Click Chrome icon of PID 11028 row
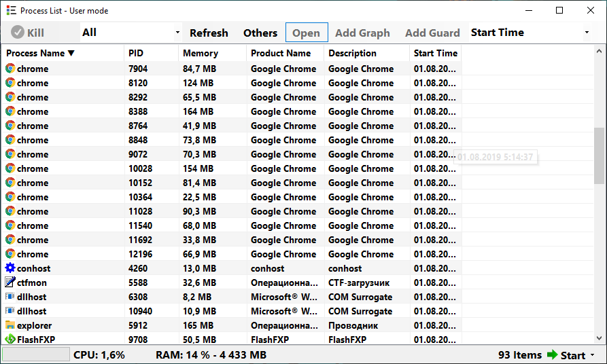 pos(10,211)
